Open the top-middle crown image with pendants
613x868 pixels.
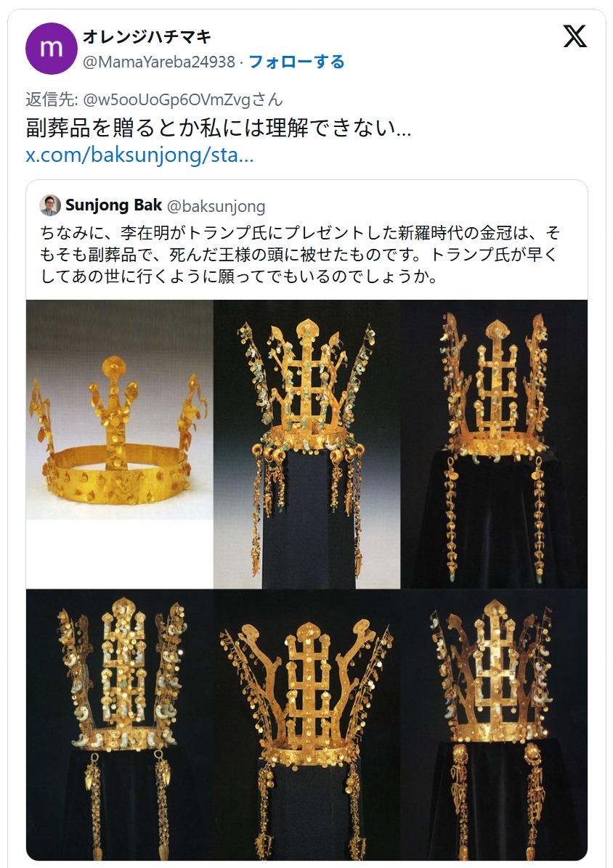point(306,444)
